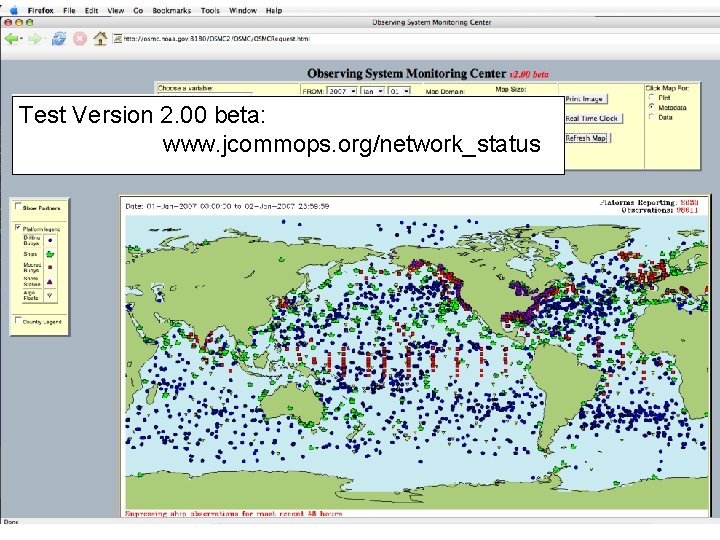Screen dimensions: 720x540
Task: Click the 'Choose a variable:' label
Action: [186, 88]
